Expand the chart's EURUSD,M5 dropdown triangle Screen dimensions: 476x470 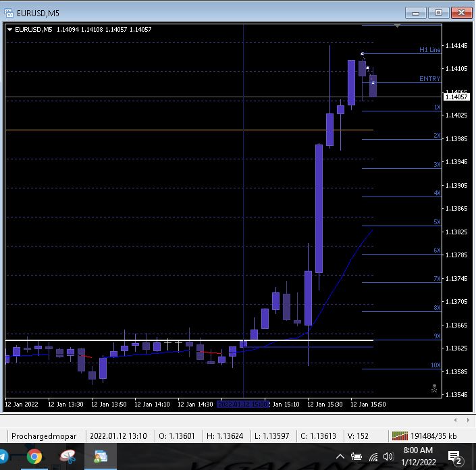point(9,30)
